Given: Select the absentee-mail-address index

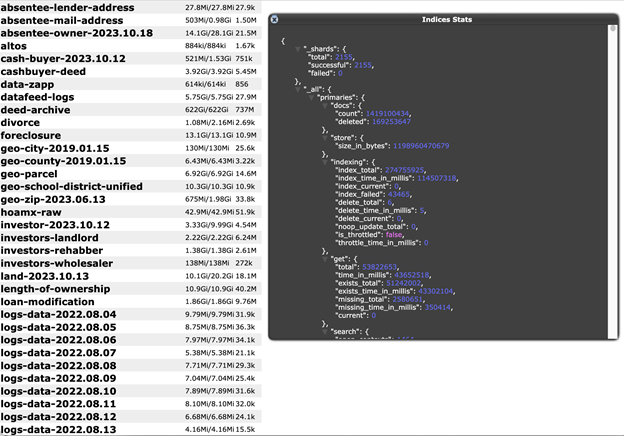Looking at the screenshot, I should point(131,20).
